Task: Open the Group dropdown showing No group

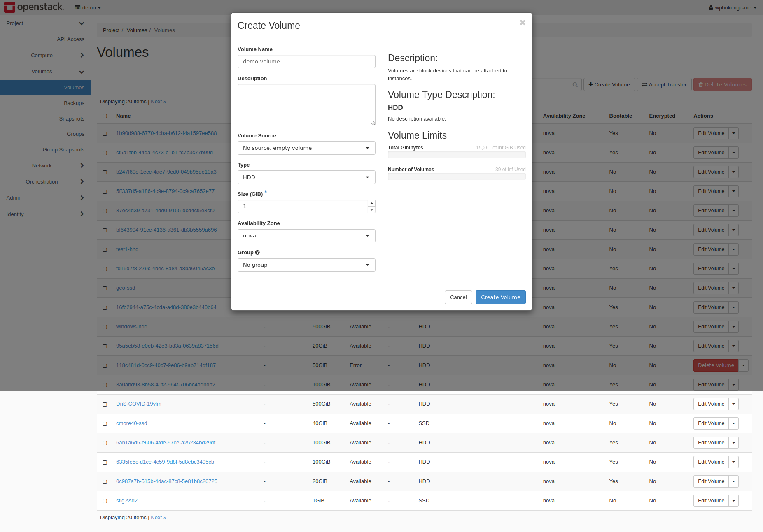Action: coord(306,265)
